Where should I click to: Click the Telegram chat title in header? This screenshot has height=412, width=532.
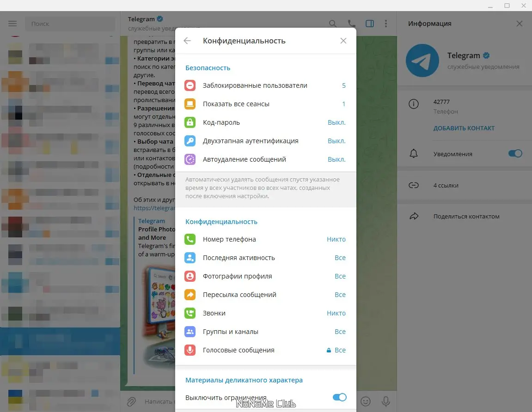click(x=141, y=19)
